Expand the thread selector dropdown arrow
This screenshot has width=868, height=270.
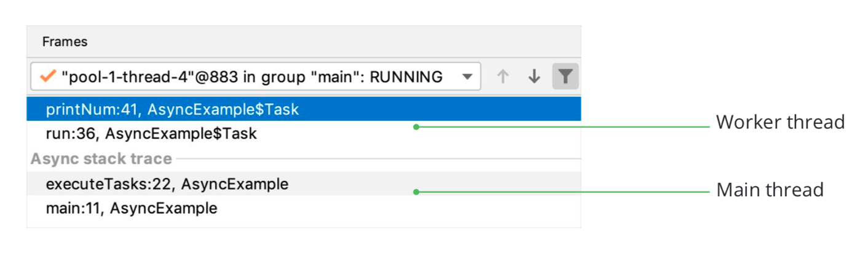click(467, 77)
